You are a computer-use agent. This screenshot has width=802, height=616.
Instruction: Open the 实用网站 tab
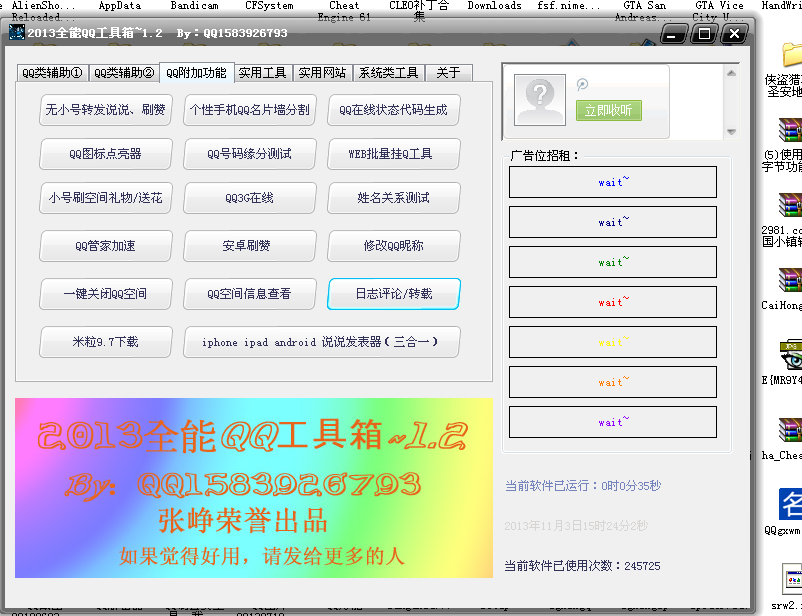point(322,73)
